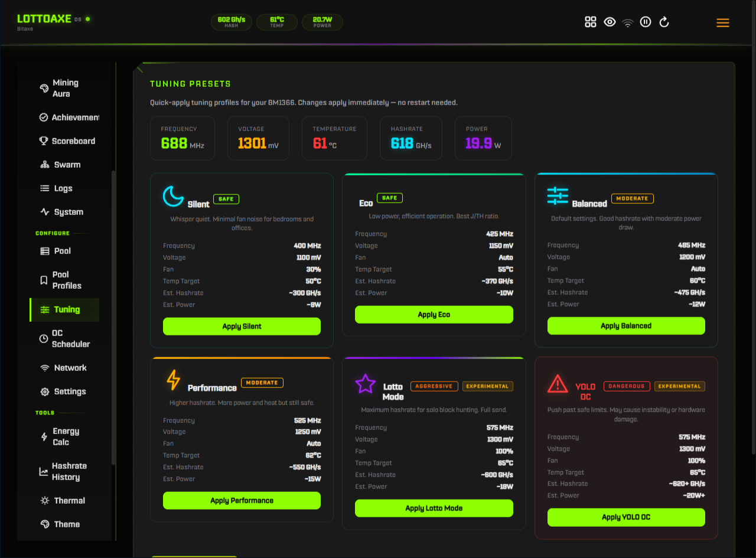Click the Thermal sun icon
756x558 pixels.
[45, 501]
